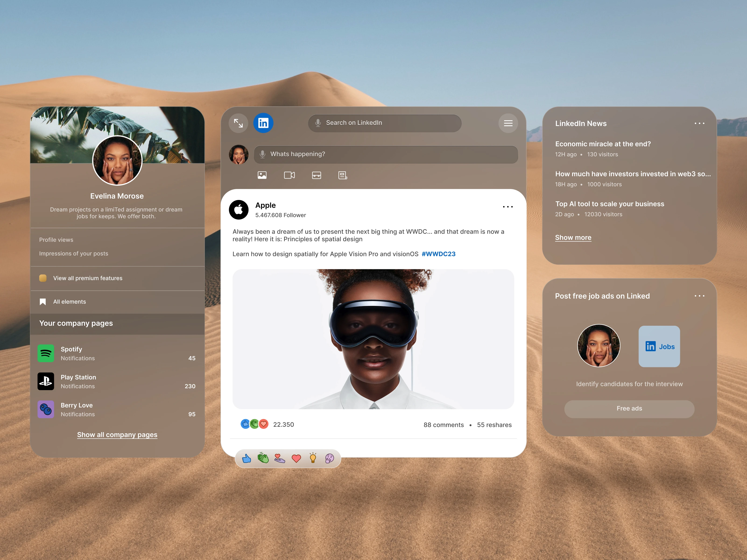React with the lightbulb insightful emoji

pyautogui.click(x=313, y=458)
